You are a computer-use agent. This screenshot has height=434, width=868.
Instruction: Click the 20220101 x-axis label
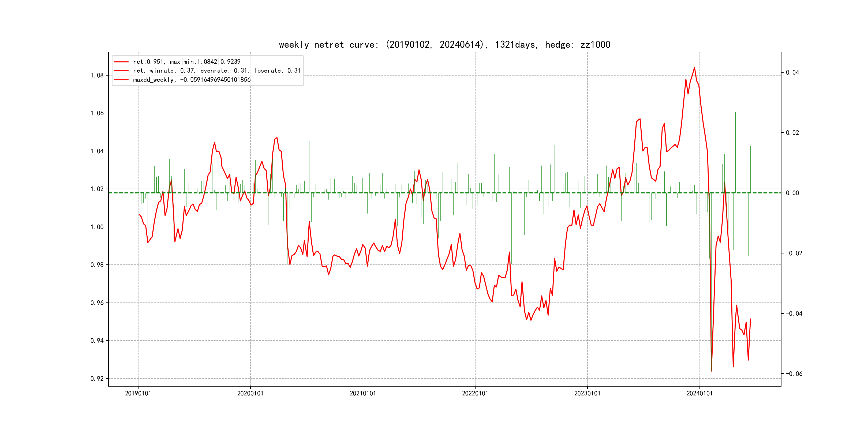(475, 394)
